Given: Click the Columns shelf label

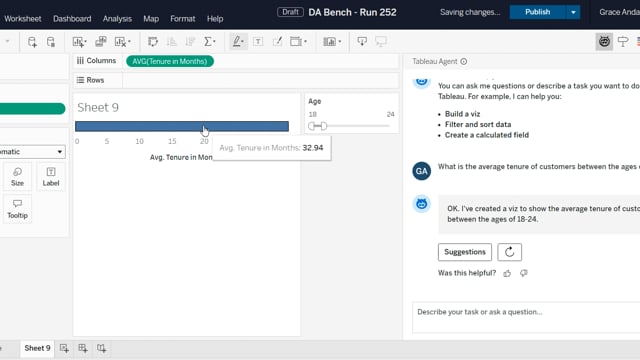Looking at the screenshot, I should coord(97,61).
